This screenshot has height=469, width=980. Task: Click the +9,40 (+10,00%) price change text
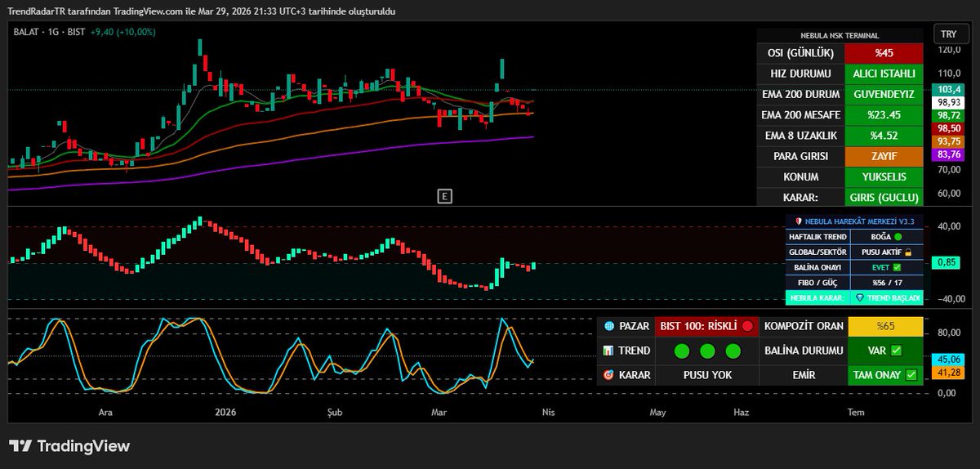click(x=122, y=32)
